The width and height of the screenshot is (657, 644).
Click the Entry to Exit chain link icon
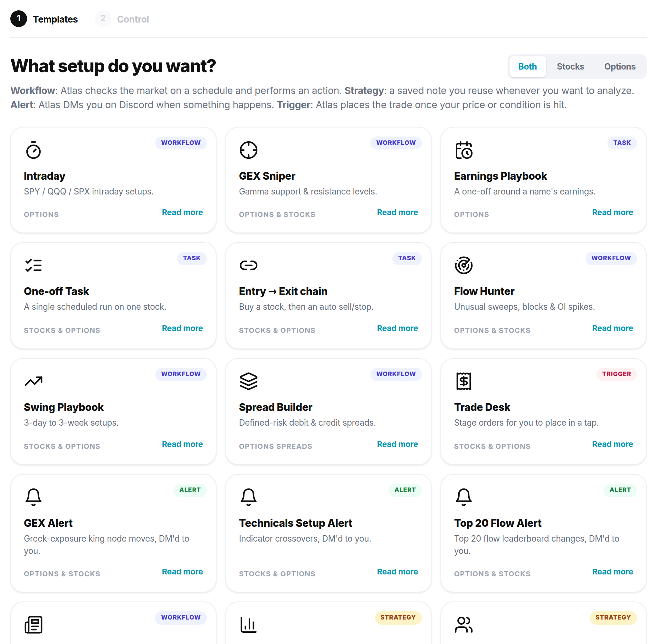248,265
